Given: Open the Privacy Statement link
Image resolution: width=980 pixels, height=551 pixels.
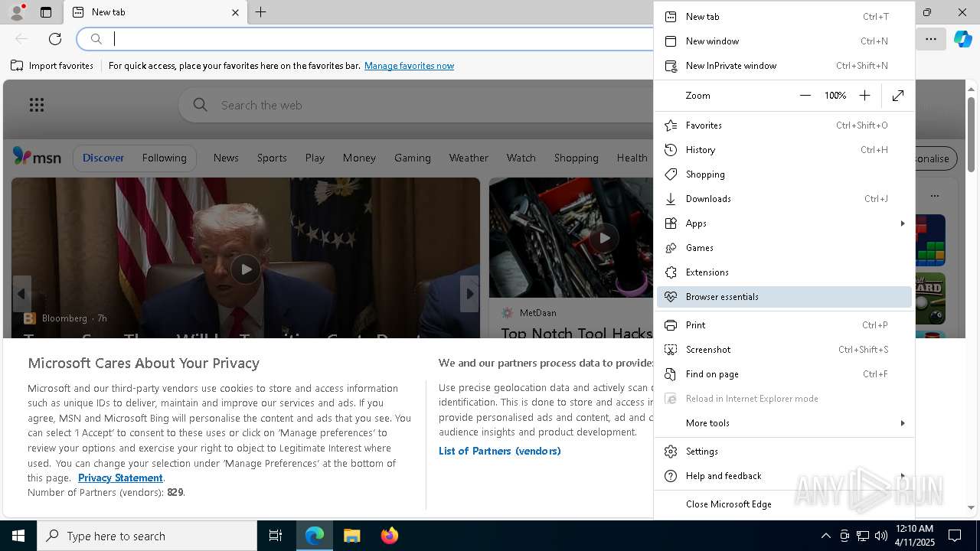Looking at the screenshot, I should pos(120,478).
